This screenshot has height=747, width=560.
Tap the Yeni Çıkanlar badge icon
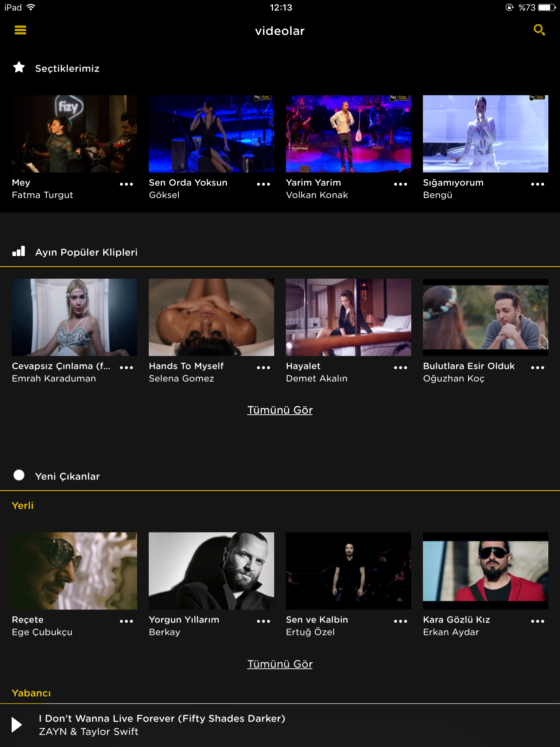tap(19, 475)
